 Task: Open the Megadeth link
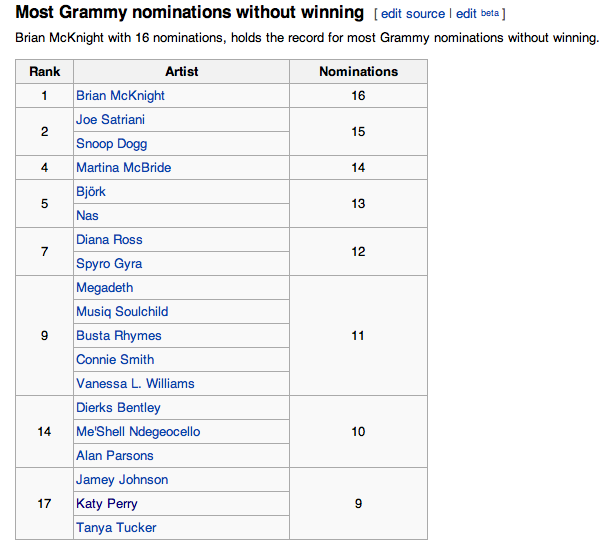[x=104, y=288]
